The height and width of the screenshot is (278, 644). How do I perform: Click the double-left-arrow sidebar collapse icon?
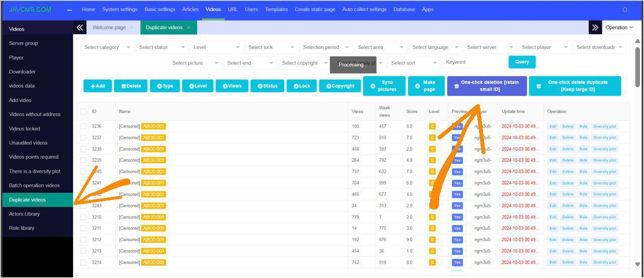point(79,28)
